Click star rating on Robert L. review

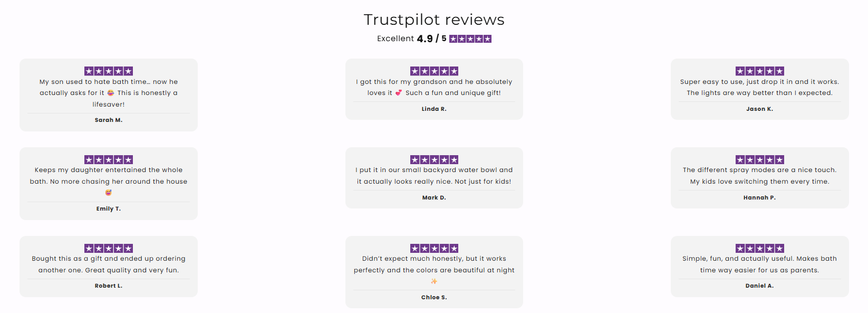[x=109, y=249]
